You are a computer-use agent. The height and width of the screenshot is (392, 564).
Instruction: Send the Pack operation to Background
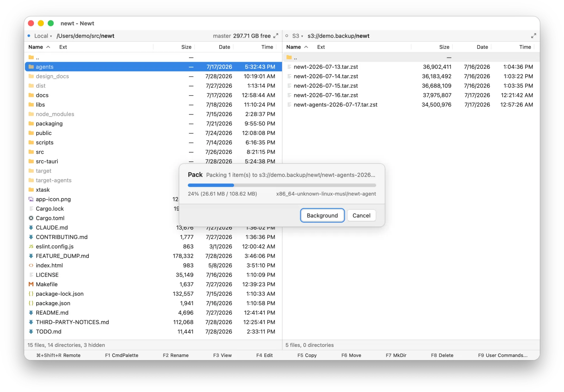pos(322,215)
